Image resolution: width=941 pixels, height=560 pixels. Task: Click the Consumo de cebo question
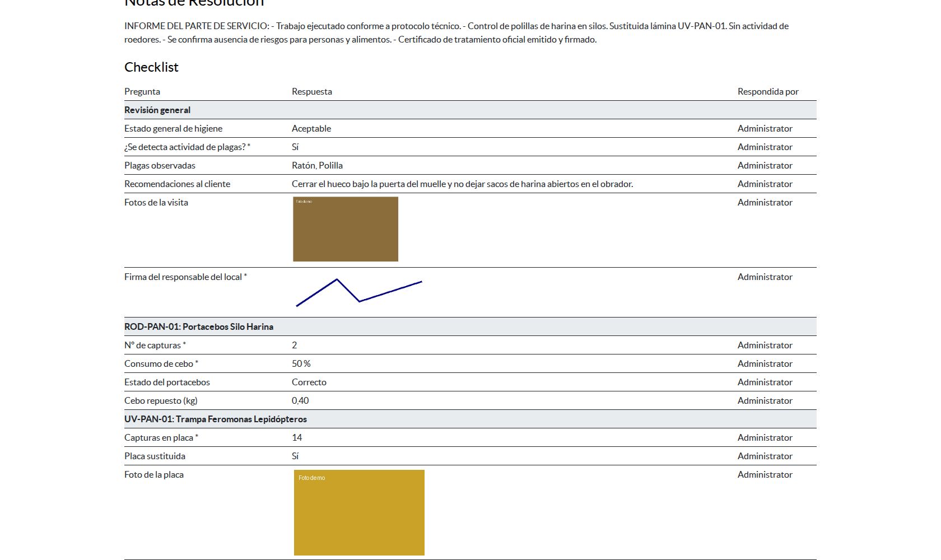(x=161, y=363)
